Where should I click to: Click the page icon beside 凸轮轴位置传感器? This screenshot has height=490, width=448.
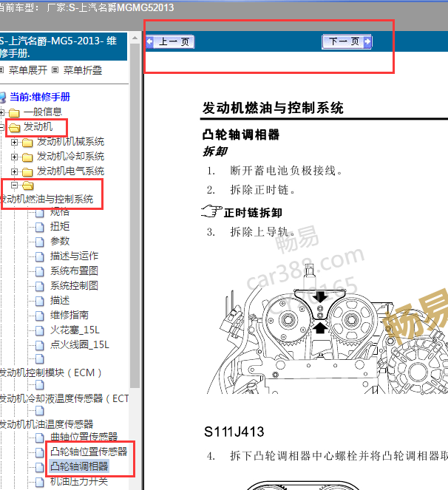[40, 452]
